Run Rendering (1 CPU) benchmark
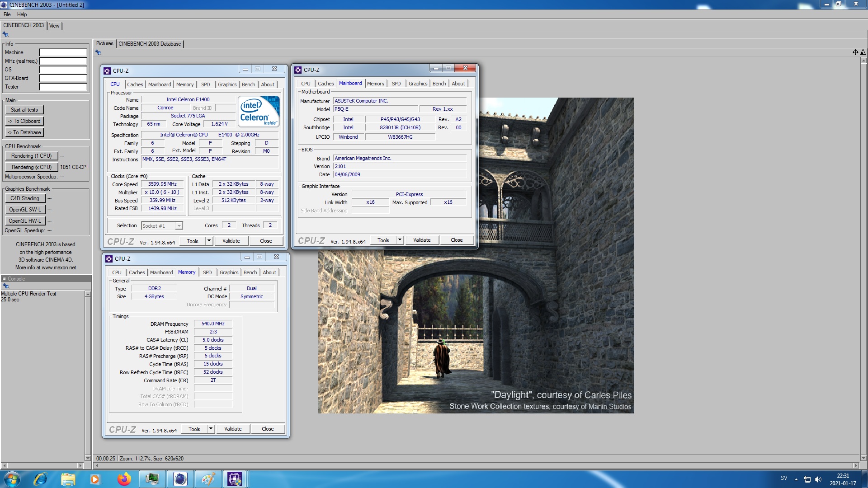Image resolution: width=868 pixels, height=488 pixels. pyautogui.click(x=32, y=156)
